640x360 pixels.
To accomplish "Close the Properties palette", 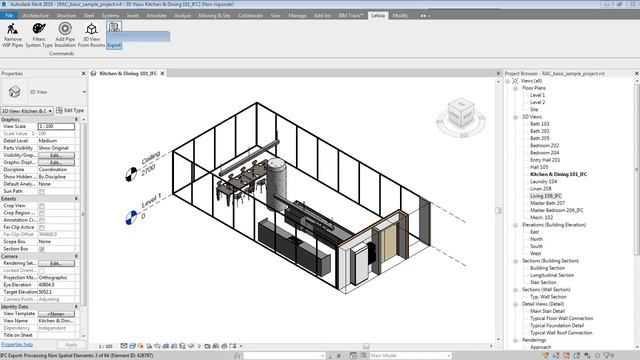I will click(84, 73).
